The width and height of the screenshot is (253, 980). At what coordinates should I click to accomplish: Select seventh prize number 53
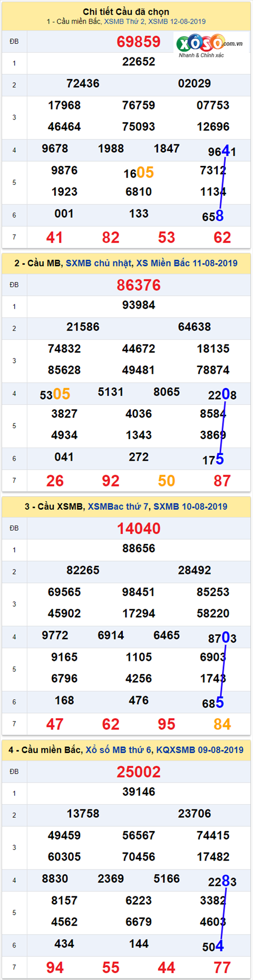click(x=167, y=237)
